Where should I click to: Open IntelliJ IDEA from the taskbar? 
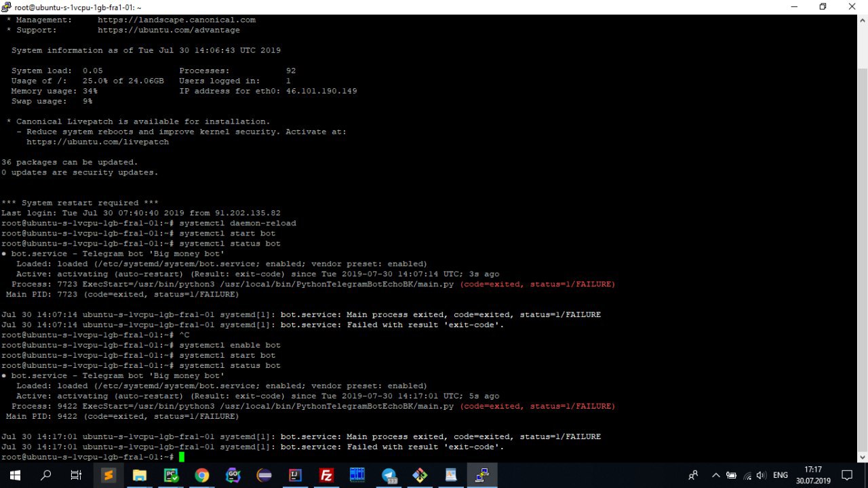[295, 475]
